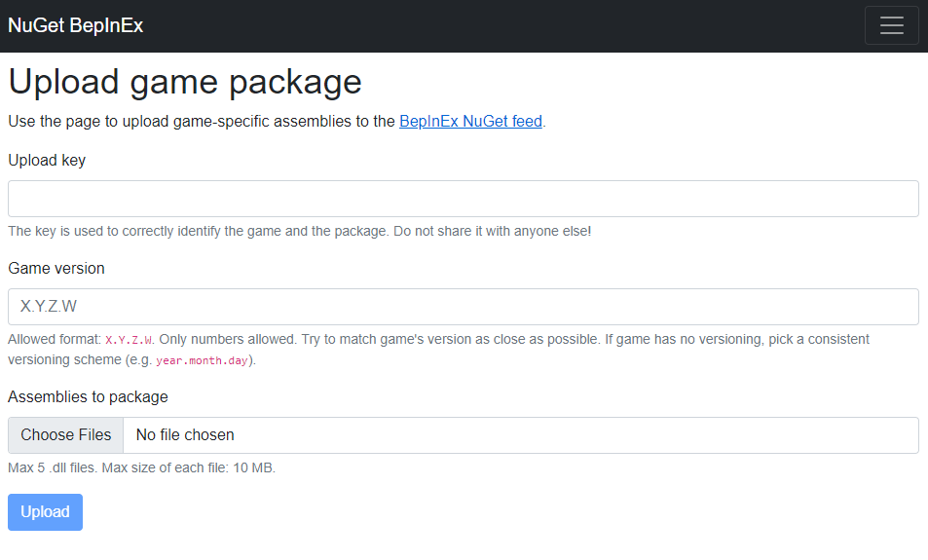Click empty area of dark navbar
Screen dimensions: 928x560
click(x=487, y=26)
